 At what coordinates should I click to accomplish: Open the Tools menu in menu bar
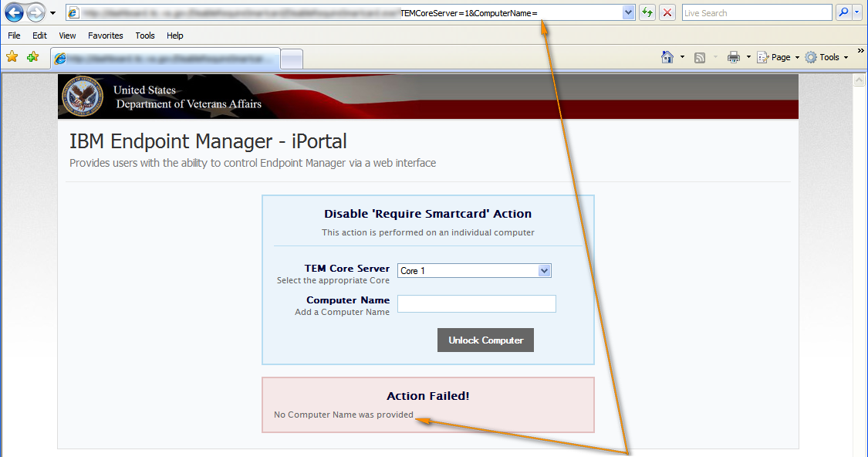click(x=145, y=36)
